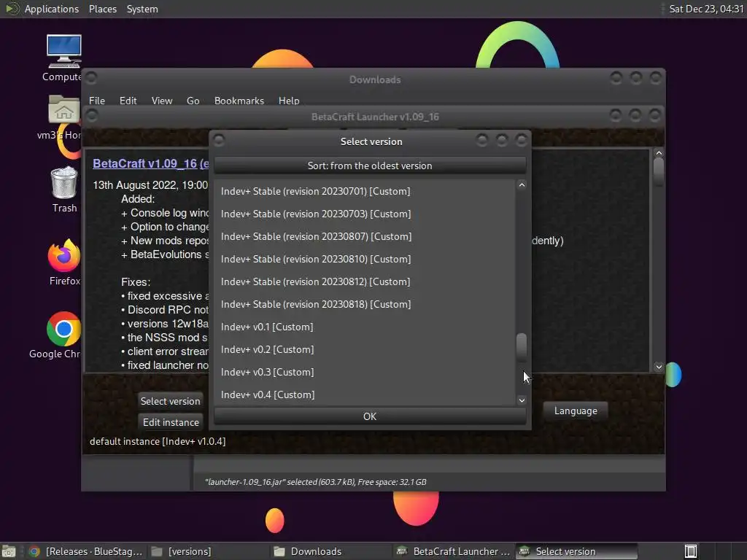Image resolution: width=747 pixels, height=560 pixels.
Task: Select Indev+ v0.4 [Custom] entry
Action: (x=365, y=394)
